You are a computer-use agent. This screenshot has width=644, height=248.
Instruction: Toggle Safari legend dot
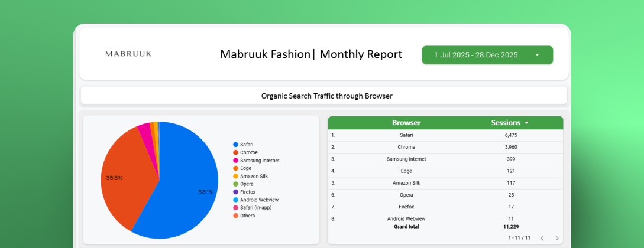click(235, 145)
